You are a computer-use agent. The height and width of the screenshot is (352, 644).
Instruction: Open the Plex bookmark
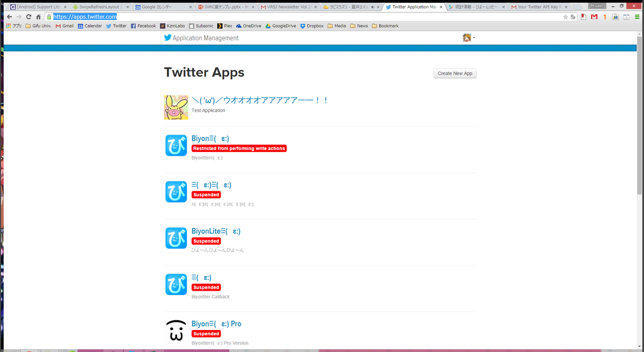pos(225,26)
